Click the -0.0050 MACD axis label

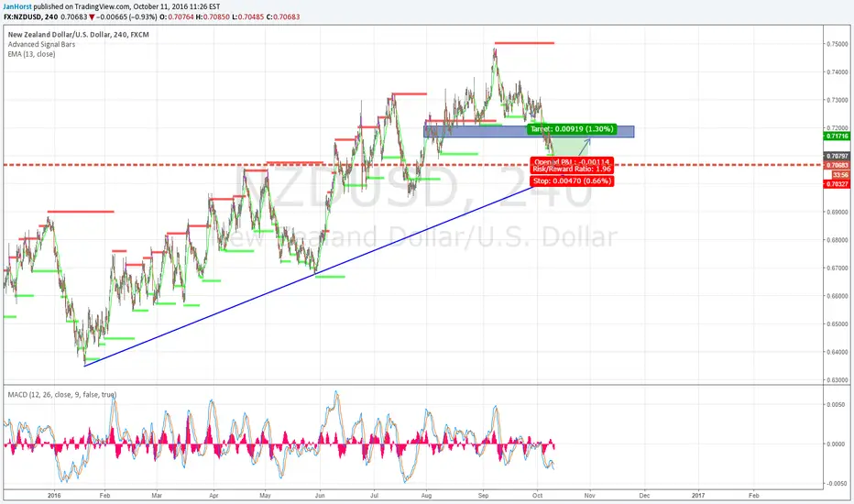(835, 483)
